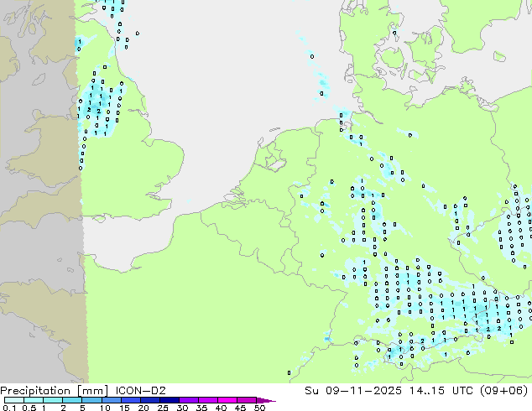Click the legend label '25'

[x=163, y=408]
